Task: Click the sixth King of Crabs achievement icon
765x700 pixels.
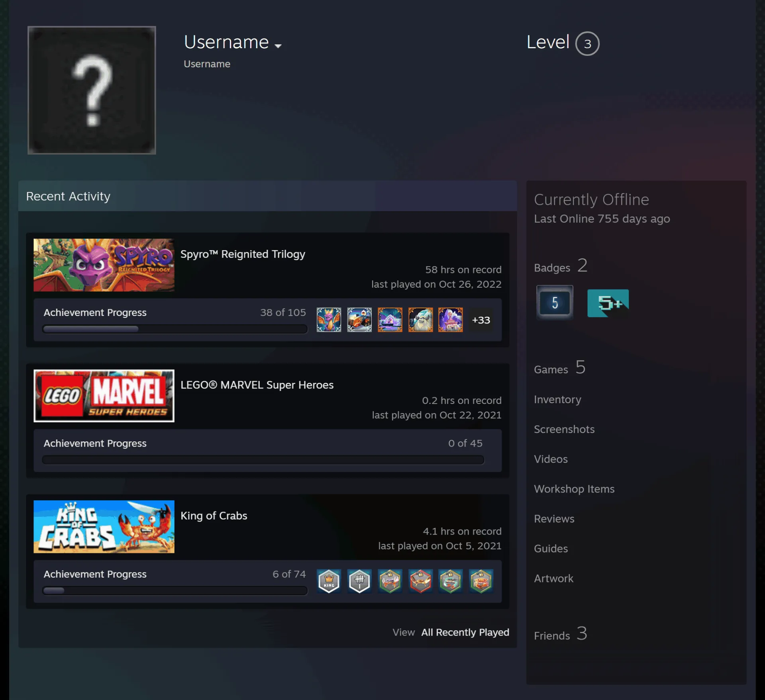Action: [x=481, y=581]
